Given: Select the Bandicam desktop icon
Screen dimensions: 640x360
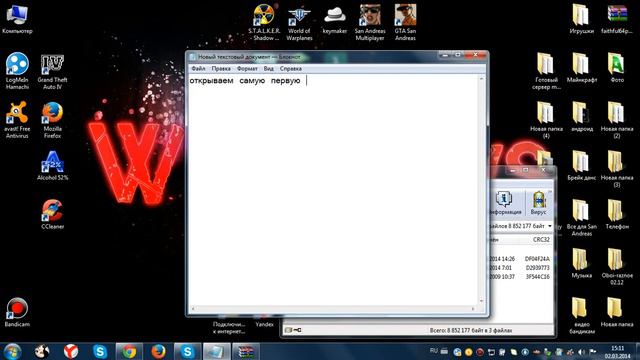Looking at the screenshot, I should pos(17,312).
